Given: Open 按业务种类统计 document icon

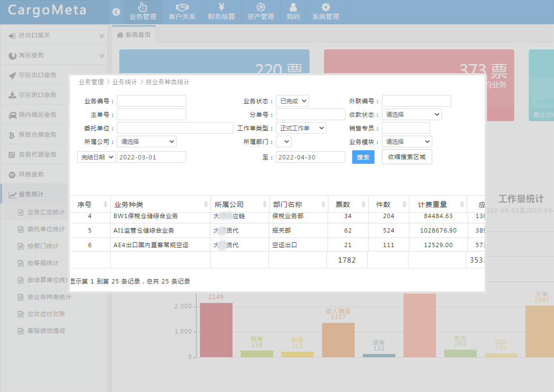Looking at the screenshot, I should pyautogui.click(x=20, y=297).
